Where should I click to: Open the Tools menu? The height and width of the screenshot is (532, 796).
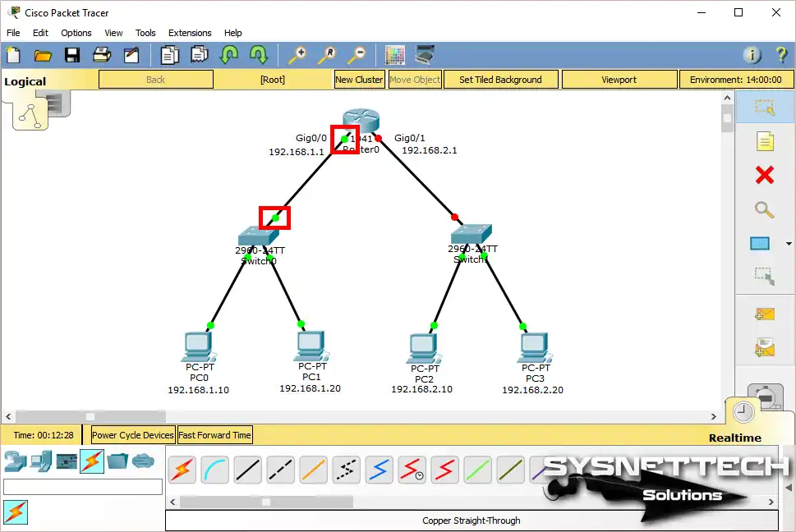point(145,33)
